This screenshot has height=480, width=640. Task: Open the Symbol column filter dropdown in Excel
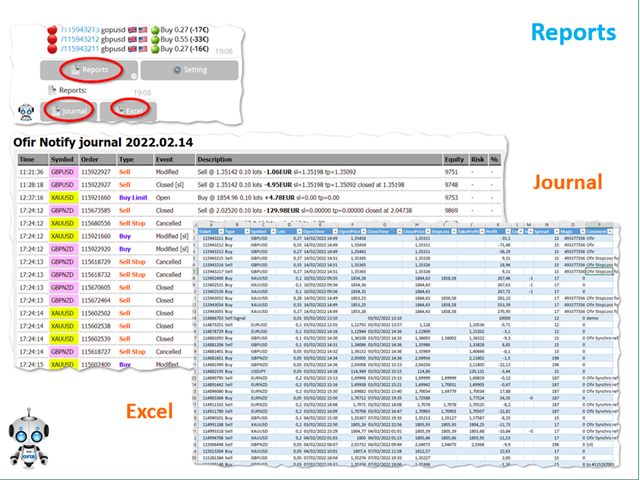(x=273, y=231)
